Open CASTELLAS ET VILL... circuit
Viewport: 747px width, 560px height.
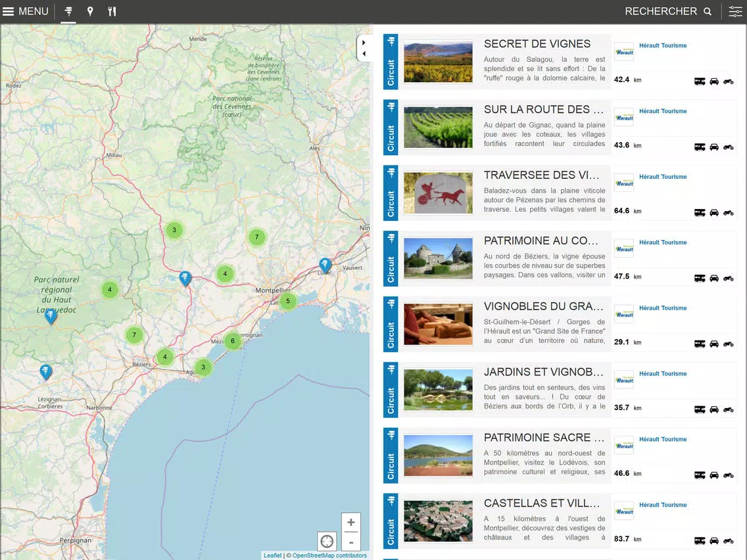[542, 504]
